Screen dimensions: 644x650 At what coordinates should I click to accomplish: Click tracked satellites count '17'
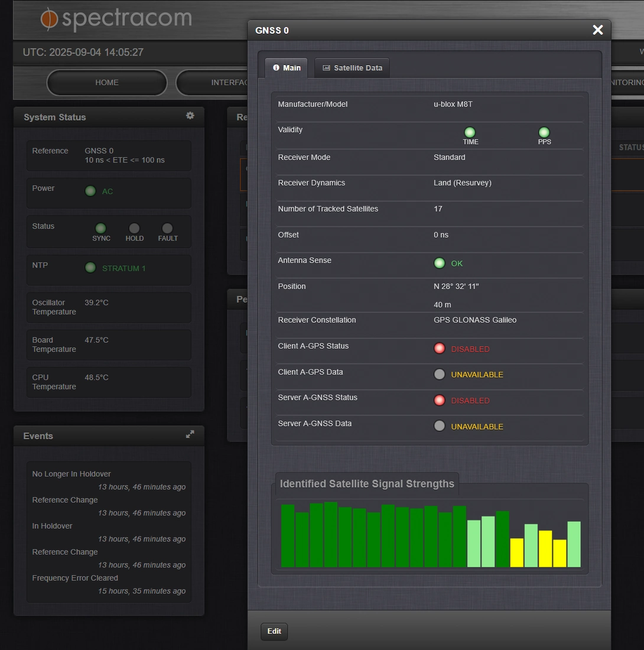point(438,209)
